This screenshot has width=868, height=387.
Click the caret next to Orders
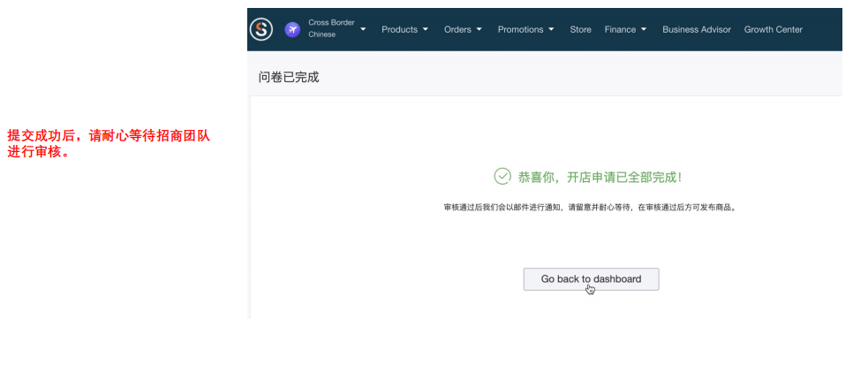(479, 29)
